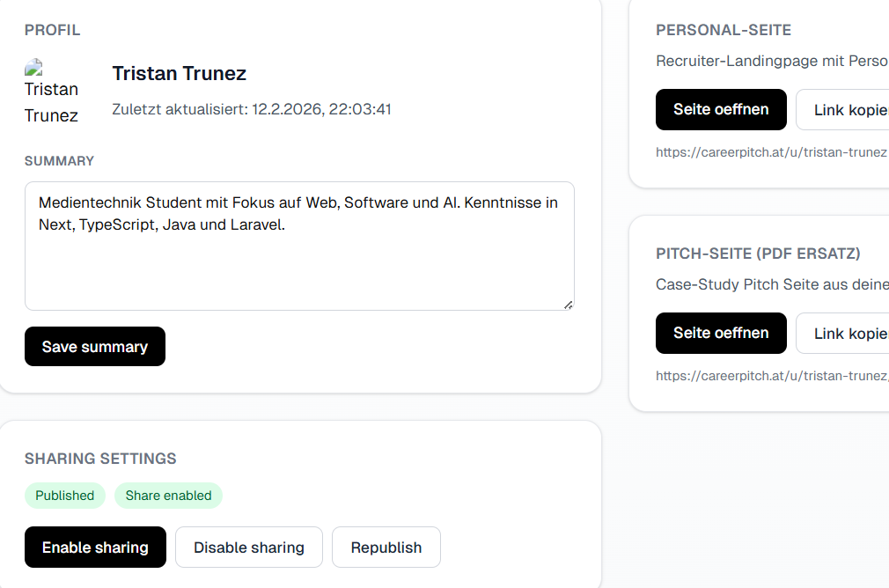Open the Pitch-Seite via Seite oeffnen
The width and height of the screenshot is (889, 588).
[721, 334]
